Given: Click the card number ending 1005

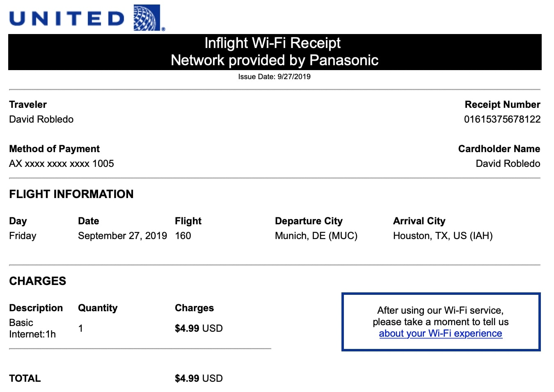Looking at the screenshot, I should pos(62,164).
